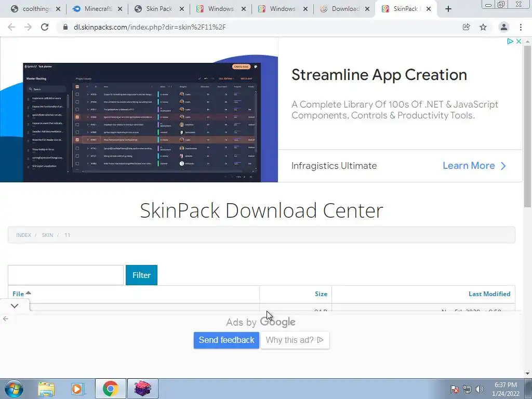Switch to the Minecraft tab
This screenshot has width=532, height=399.
pyautogui.click(x=98, y=9)
